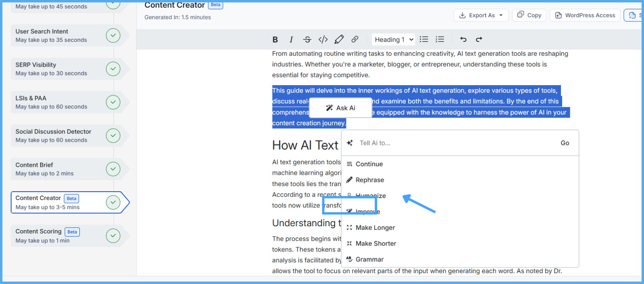Screen dimensions: 644x284
Task: Insert a hyperlink using link icon
Action: (355, 39)
